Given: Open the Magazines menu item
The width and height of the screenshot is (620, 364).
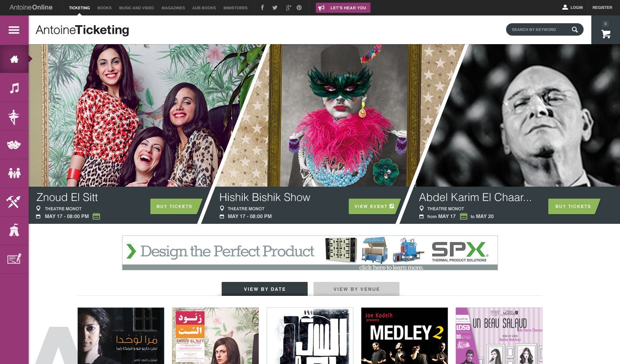Looking at the screenshot, I should point(173,8).
